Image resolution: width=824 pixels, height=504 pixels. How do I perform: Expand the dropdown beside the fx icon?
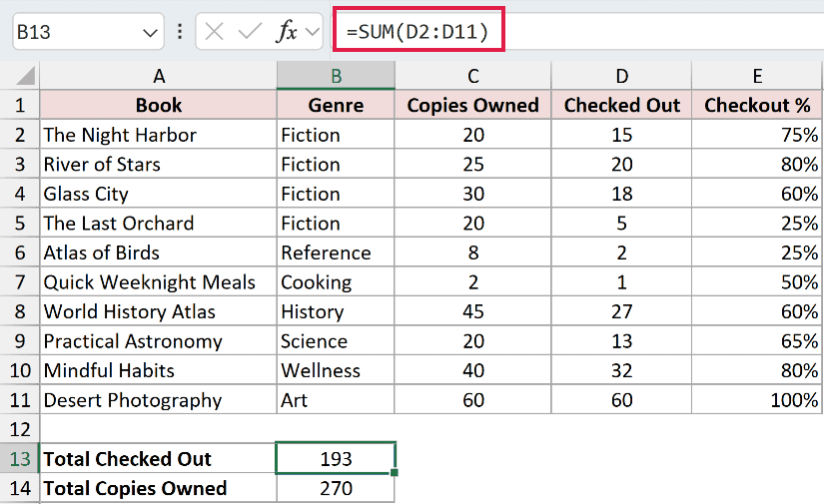coord(313,33)
